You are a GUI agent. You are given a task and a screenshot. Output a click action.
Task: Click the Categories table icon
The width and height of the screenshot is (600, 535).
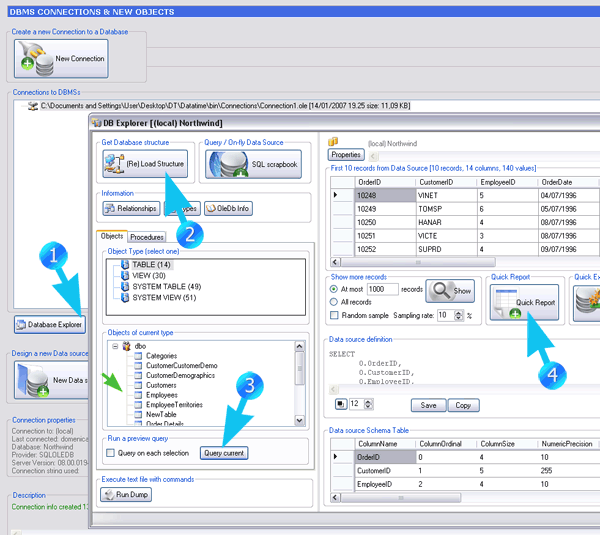(x=138, y=356)
